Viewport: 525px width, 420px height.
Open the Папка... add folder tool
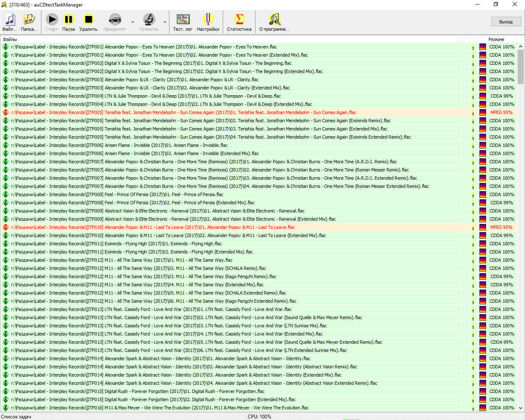(29, 22)
